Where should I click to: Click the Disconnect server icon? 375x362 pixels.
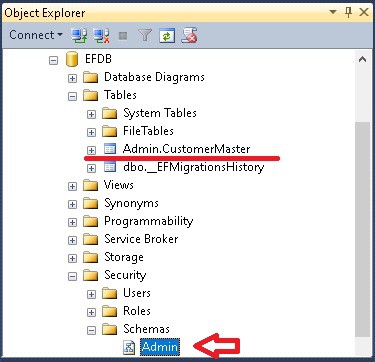click(x=101, y=35)
